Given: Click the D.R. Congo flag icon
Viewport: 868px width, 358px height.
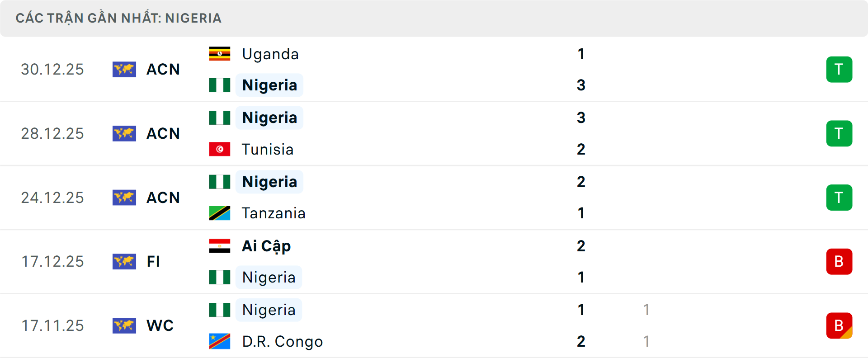Looking at the screenshot, I should (220, 341).
